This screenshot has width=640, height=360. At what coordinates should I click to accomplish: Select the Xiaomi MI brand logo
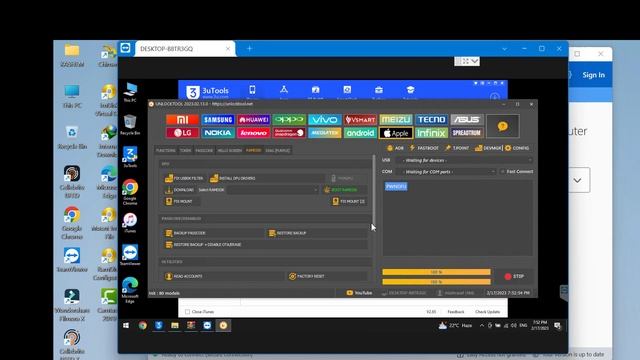182,120
